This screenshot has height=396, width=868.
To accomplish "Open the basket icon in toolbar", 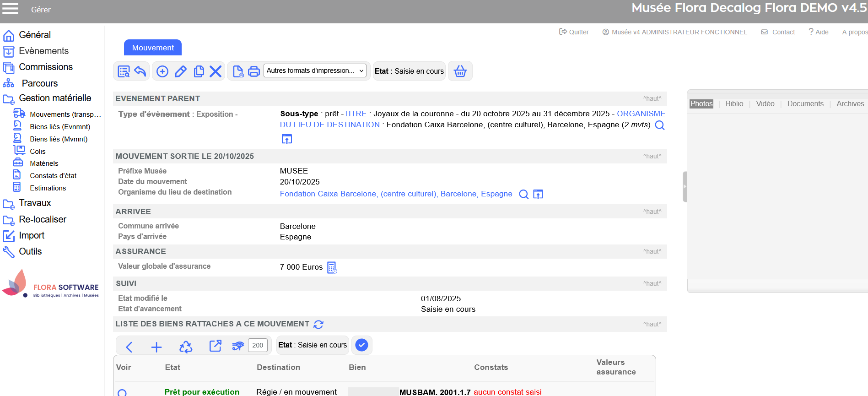I will click(460, 71).
